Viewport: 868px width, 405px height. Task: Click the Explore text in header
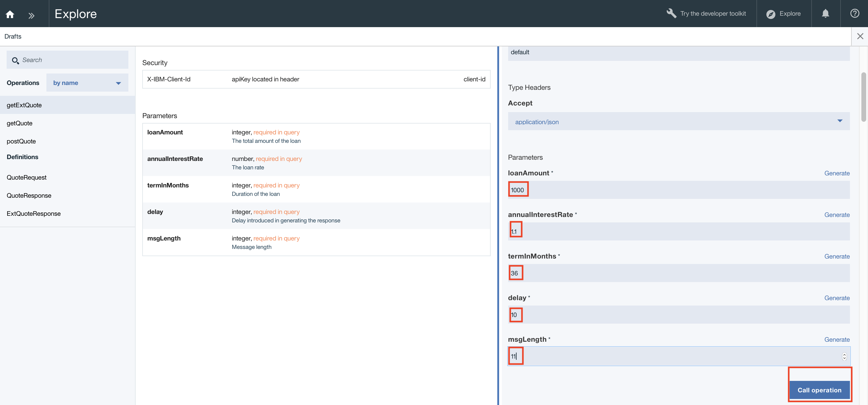790,14
